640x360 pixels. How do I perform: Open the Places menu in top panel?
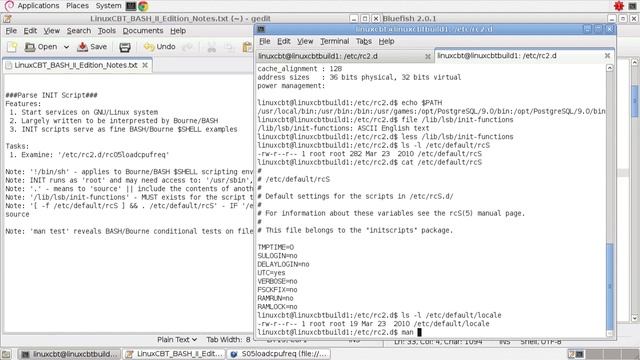(77, 6)
